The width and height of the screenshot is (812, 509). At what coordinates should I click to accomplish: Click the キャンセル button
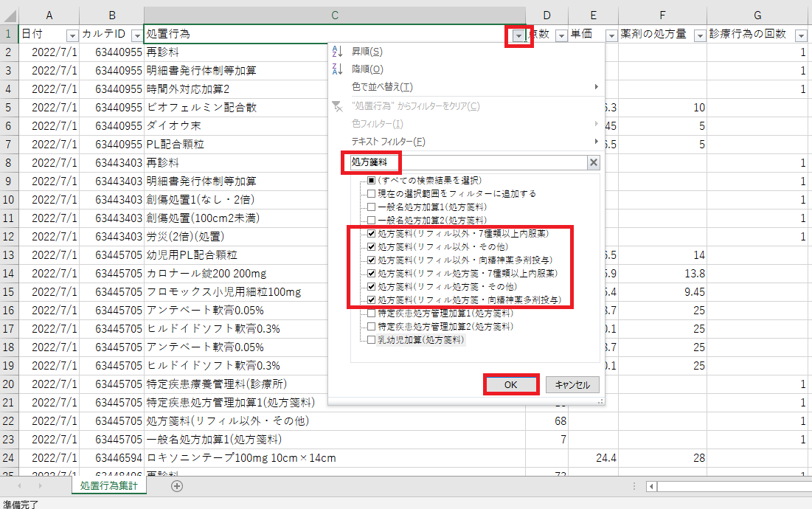[x=572, y=385]
